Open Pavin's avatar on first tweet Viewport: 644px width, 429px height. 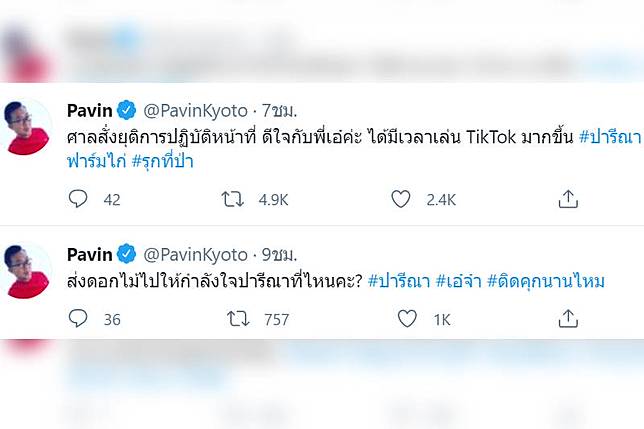coord(28,127)
